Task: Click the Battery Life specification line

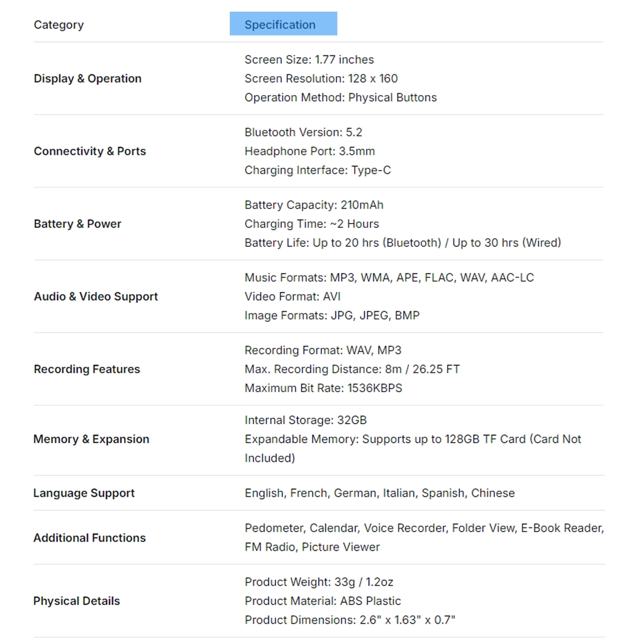Action: [403, 243]
